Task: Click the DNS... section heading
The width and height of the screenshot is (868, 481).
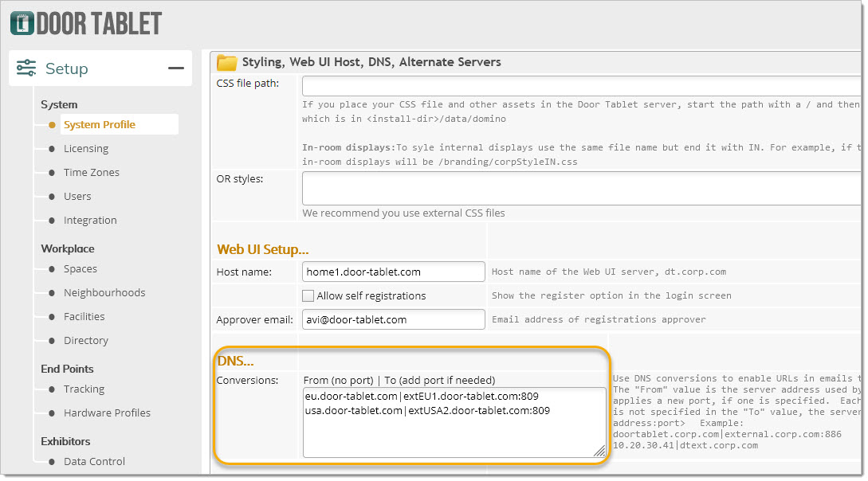Action: tap(235, 361)
